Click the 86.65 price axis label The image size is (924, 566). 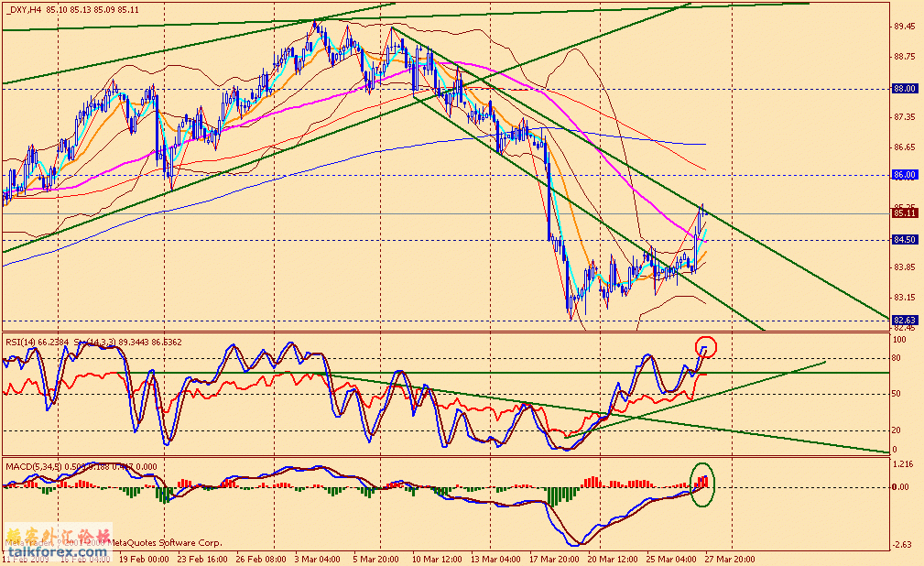[x=905, y=147]
